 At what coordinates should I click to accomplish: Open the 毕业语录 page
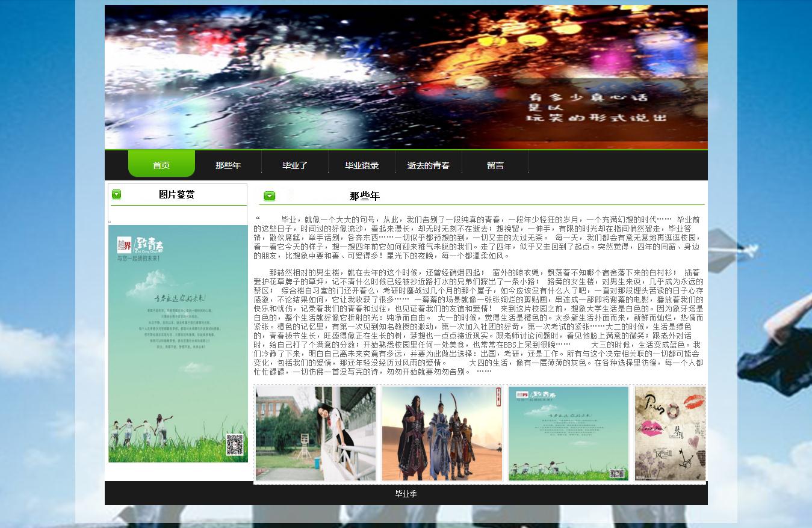coord(362,165)
